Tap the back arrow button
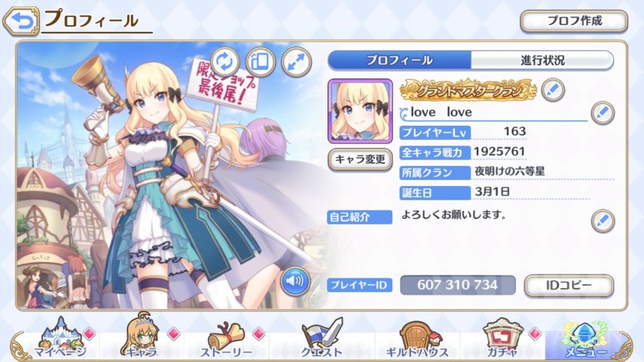The height and width of the screenshot is (362, 644). click(x=21, y=21)
